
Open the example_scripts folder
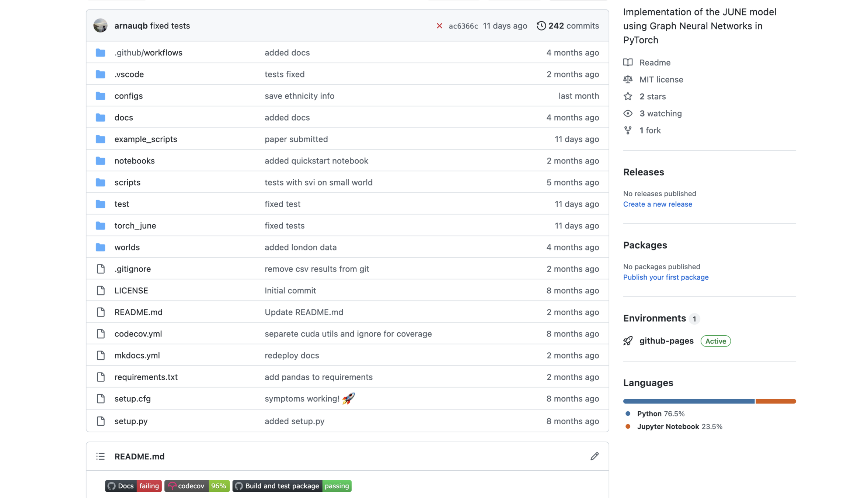click(x=146, y=139)
